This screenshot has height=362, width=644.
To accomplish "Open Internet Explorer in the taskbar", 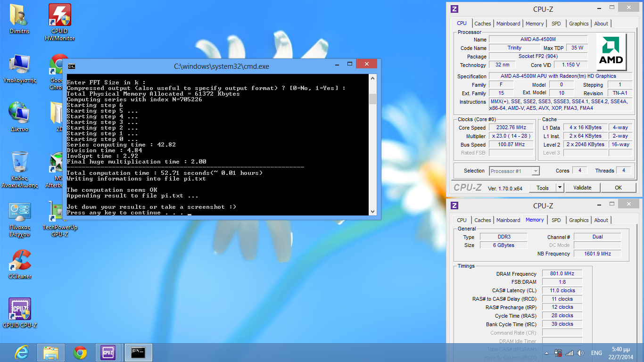I will point(21,352).
